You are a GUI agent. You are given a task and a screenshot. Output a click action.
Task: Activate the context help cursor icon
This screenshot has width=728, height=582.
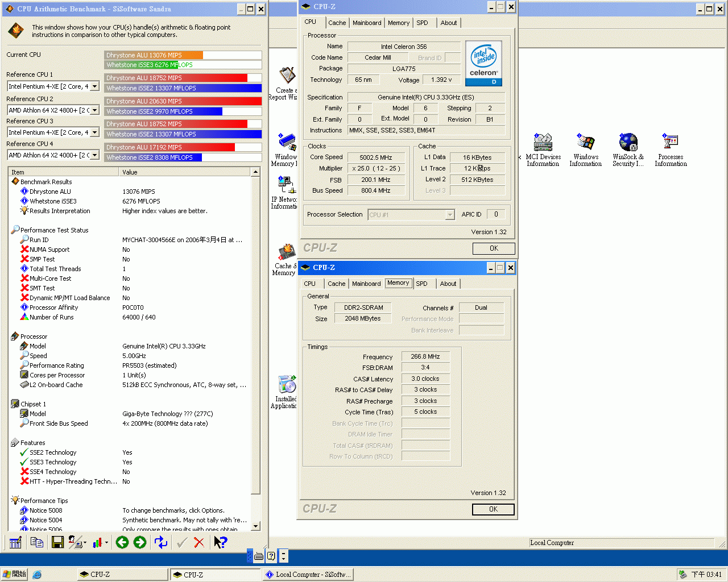(220, 543)
